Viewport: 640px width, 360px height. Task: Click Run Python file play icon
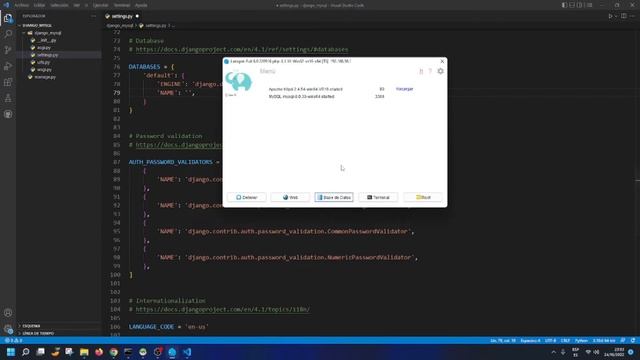coord(610,16)
